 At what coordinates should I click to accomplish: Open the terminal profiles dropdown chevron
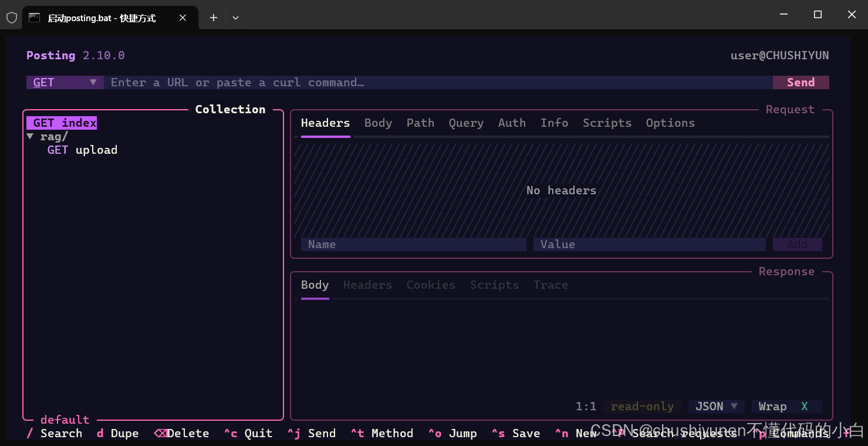coord(235,18)
